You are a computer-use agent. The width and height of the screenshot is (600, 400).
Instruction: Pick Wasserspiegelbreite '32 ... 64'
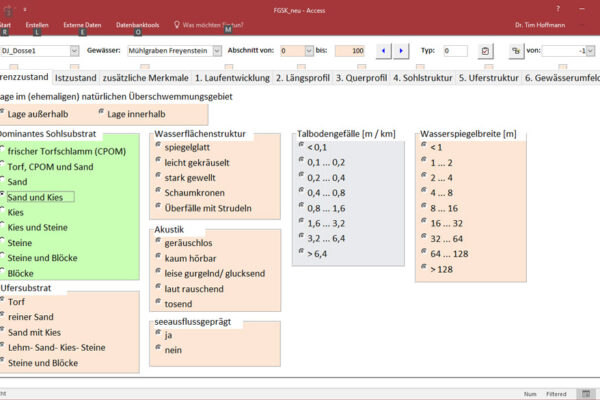pyautogui.click(x=442, y=239)
